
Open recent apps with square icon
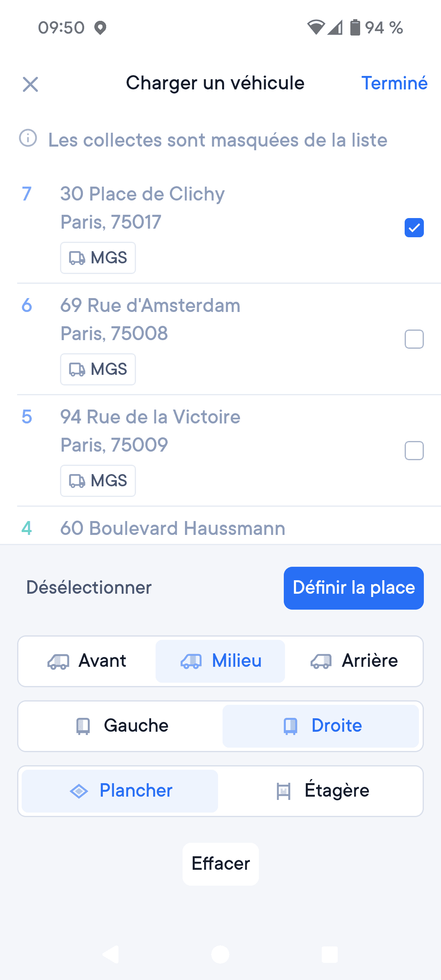coord(330,955)
